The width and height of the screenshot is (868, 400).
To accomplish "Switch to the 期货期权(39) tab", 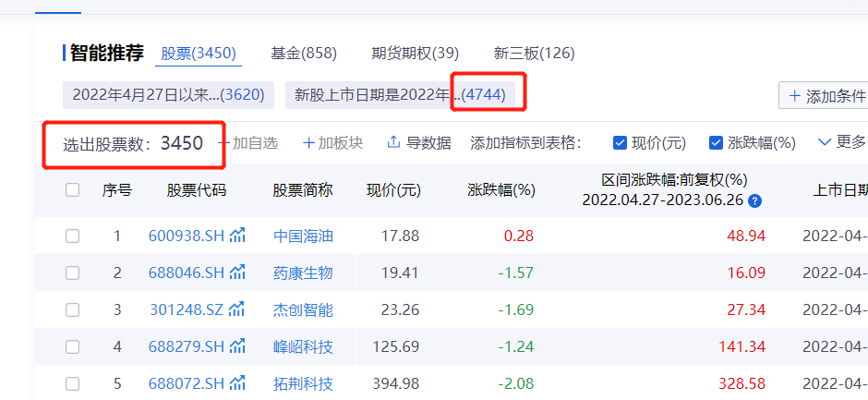I will (416, 54).
